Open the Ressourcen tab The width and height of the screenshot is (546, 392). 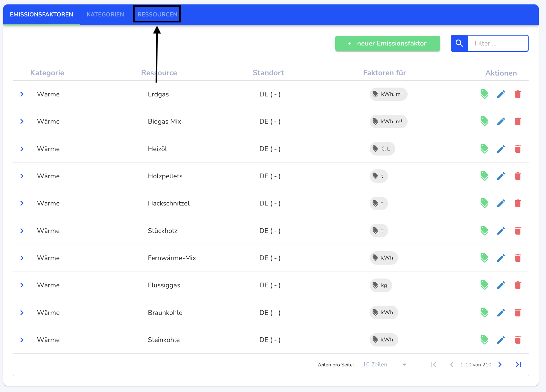pyautogui.click(x=157, y=15)
